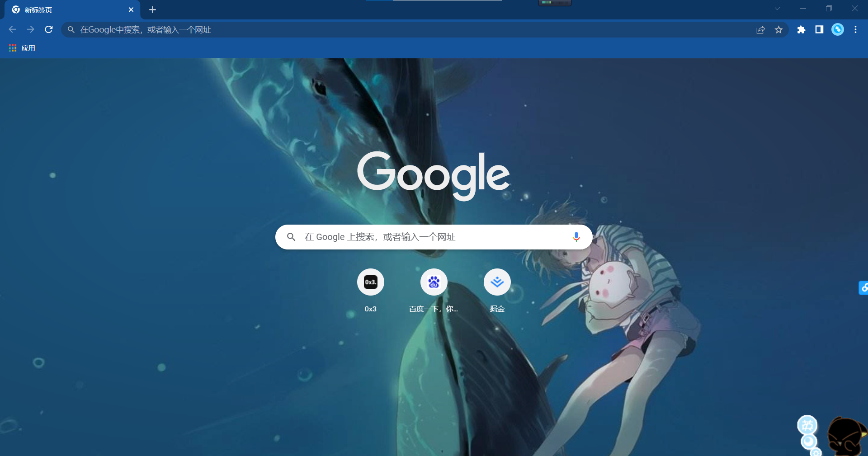The width and height of the screenshot is (868, 456).
Task: Minimize the Chrome window
Action: (803, 9)
